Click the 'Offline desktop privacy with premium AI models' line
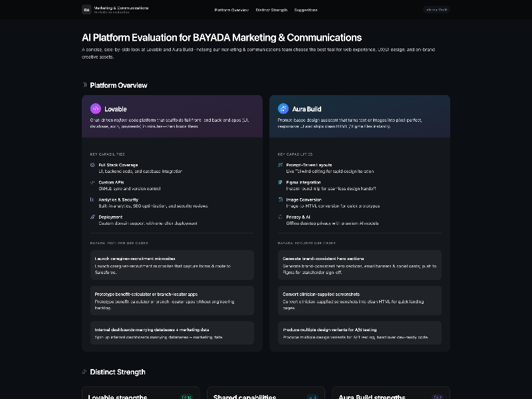Image resolution: width=532 pixels, height=399 pixels. pyautogui.click(x=332, y=223)
